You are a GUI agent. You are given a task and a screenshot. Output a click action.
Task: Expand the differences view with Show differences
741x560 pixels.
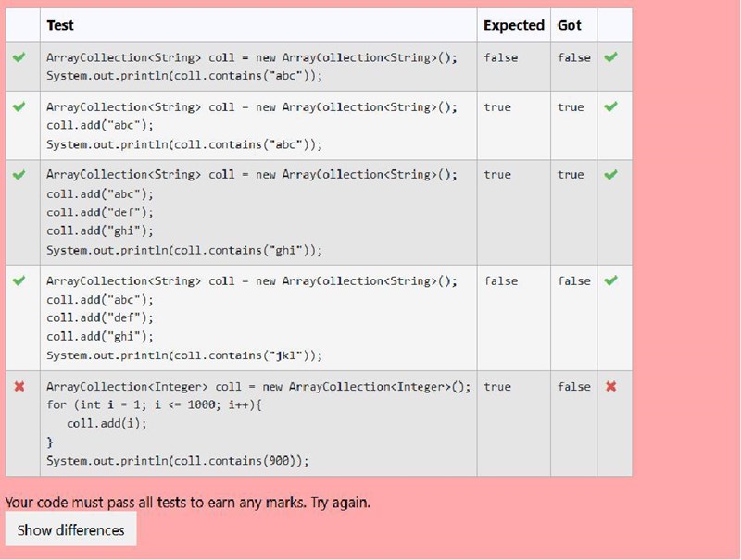click(70, 529)
